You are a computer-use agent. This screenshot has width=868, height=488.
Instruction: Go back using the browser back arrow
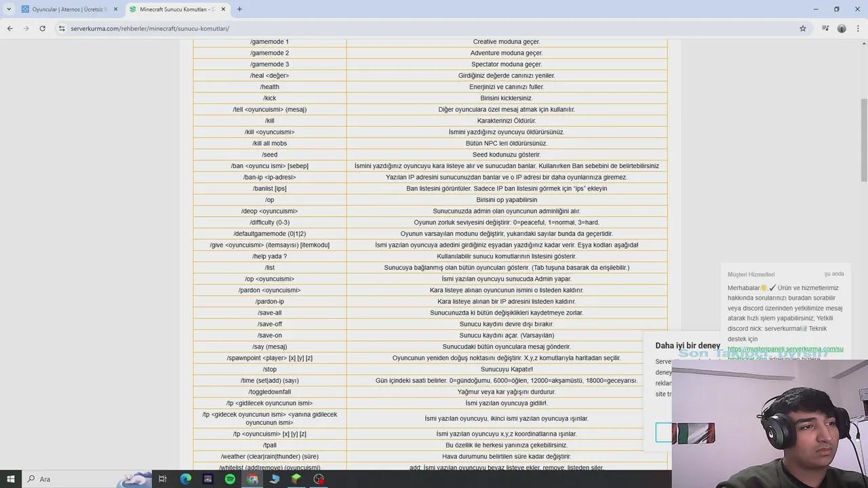click(x=9, y=28)
